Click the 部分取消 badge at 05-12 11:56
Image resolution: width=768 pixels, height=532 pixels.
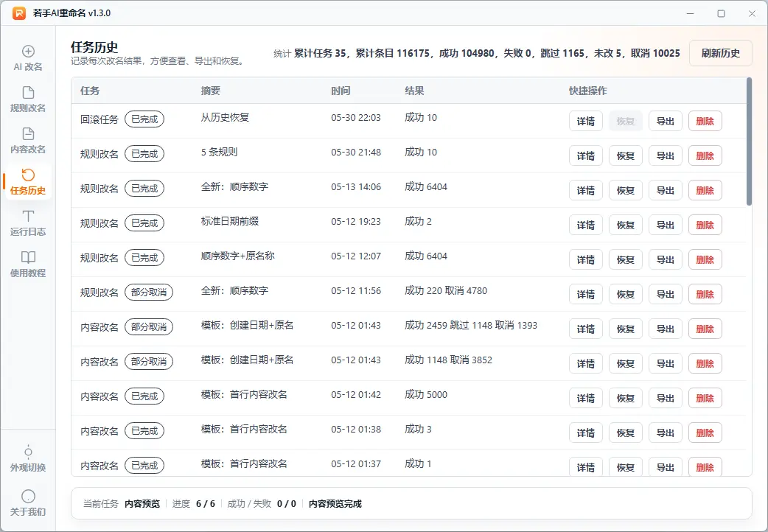coord(149,293)
